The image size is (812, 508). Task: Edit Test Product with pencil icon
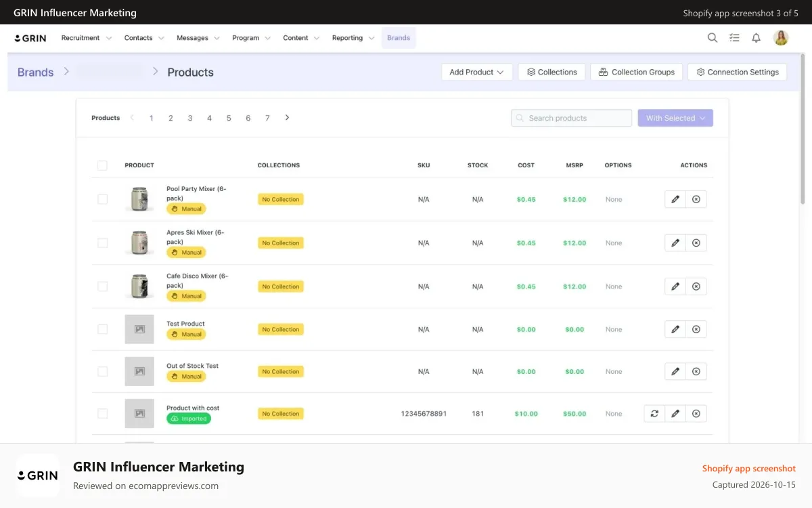click(x=675, y=329)
